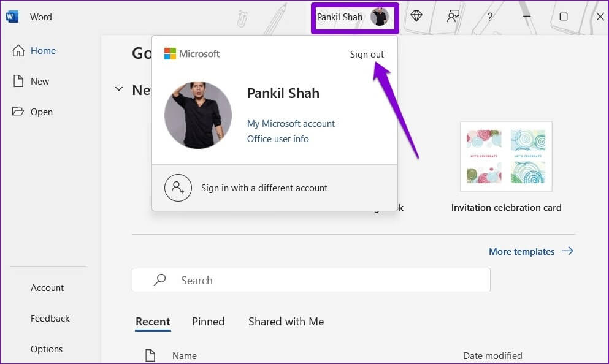
Task: Open Help question mark icon
Action: coord(489,17)
